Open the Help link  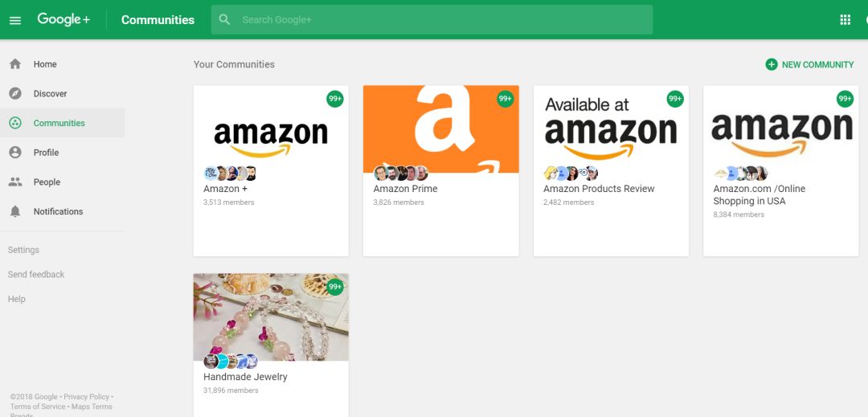[x=17, y=299]
